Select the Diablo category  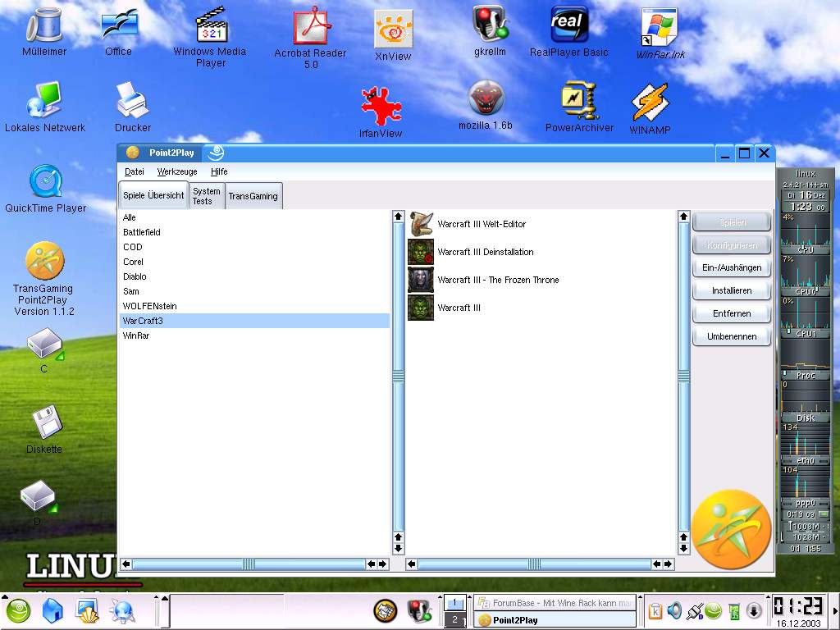point(255,276)
